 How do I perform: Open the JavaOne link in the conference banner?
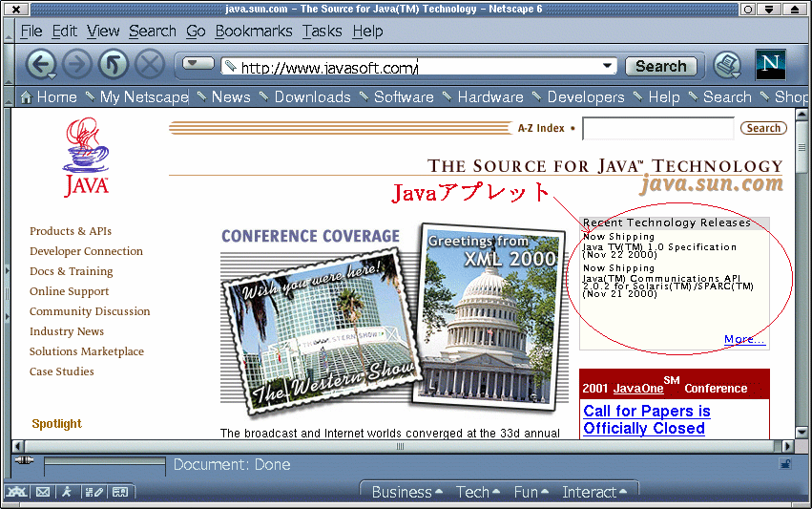pyautogui.click(x=638, y=389)
